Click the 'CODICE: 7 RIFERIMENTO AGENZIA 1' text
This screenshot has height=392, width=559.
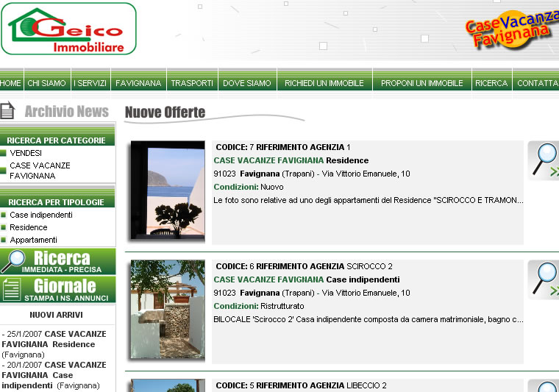coord(283,147)
